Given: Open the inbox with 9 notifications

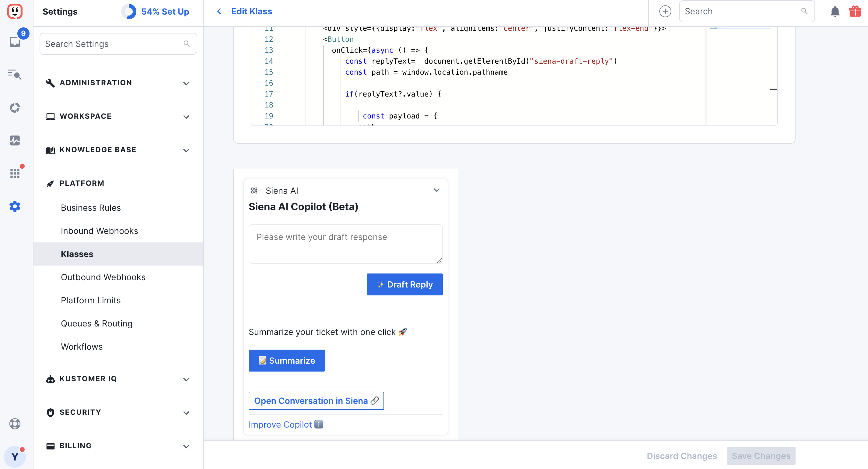Looking at the screenshot, I should (15, 41).
